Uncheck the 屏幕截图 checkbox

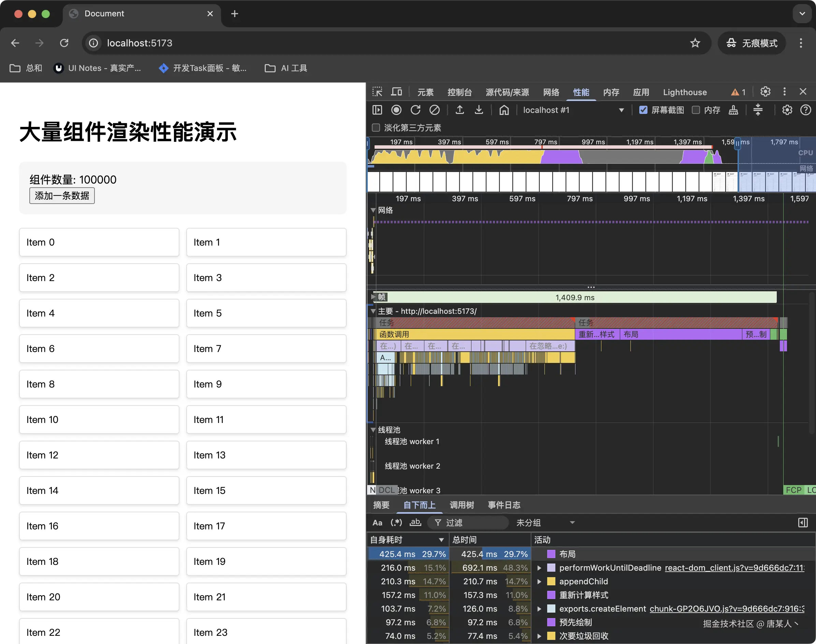click(x=643, y=110)
